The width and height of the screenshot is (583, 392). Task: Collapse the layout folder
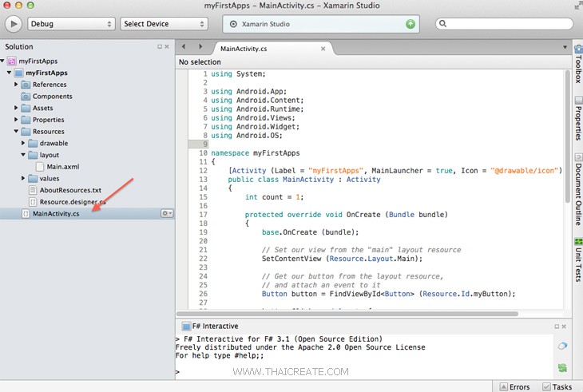23,155
